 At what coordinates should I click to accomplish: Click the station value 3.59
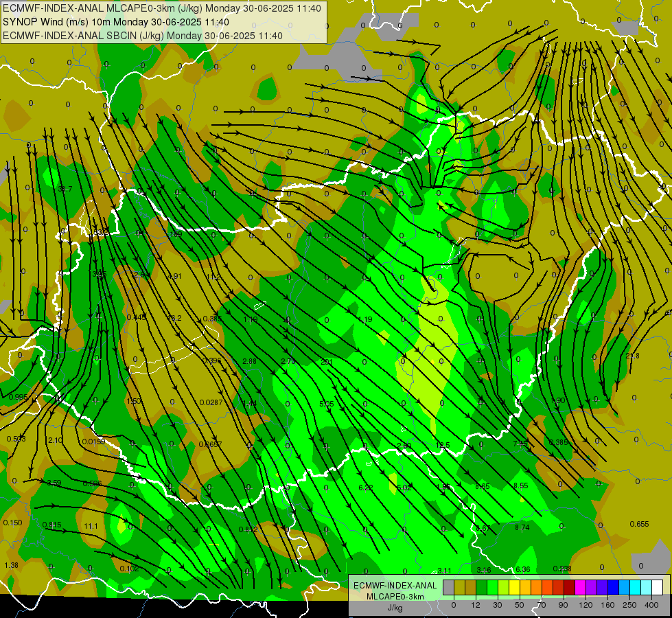click(54, 483)
